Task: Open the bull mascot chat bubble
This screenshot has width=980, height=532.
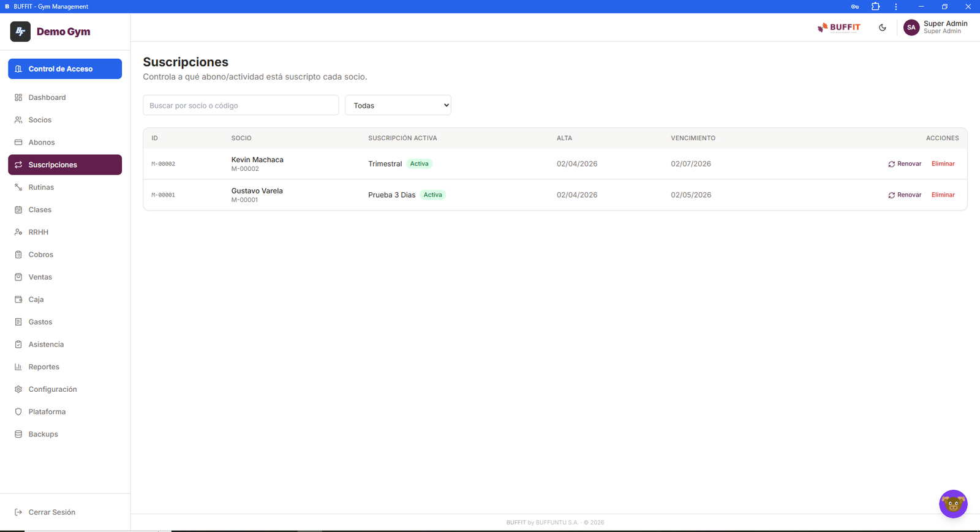Action: click(x=953, y=504)
